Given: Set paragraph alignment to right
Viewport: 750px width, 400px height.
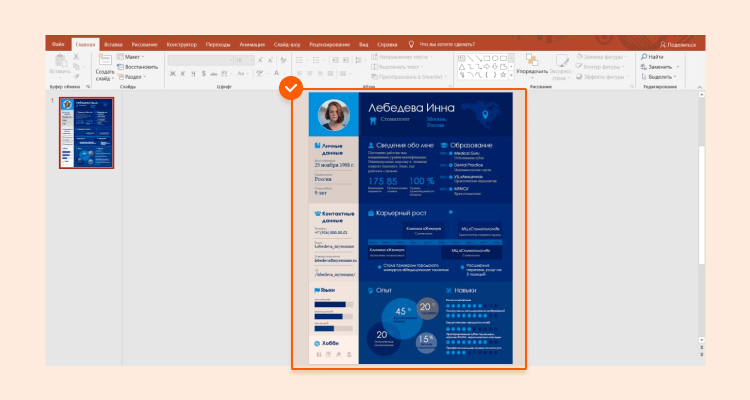Looking at the screenshot, I should coord(320,74).
